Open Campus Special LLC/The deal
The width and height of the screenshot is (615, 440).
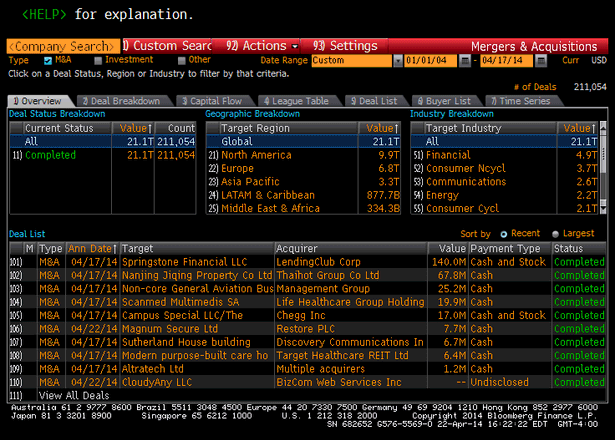click(x=182, y=315)
